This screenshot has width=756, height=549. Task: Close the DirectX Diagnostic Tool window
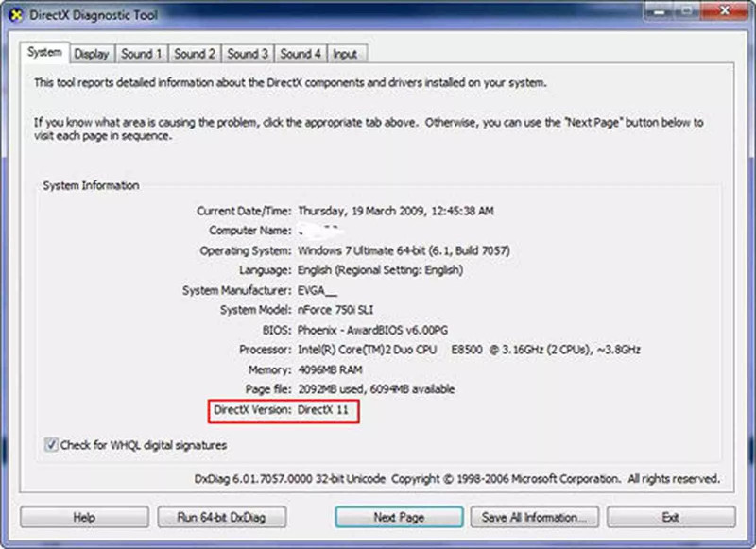[724, 10]
